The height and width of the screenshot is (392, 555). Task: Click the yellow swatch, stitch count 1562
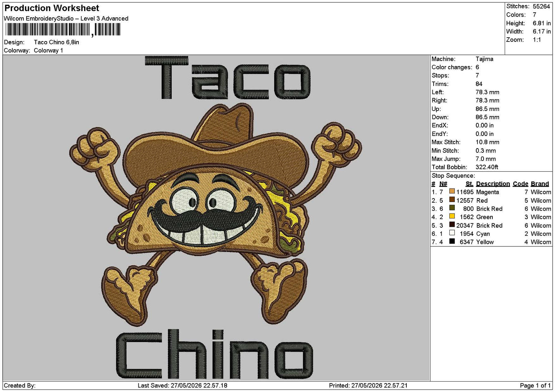pyautogui.click(x=452, y=216)
